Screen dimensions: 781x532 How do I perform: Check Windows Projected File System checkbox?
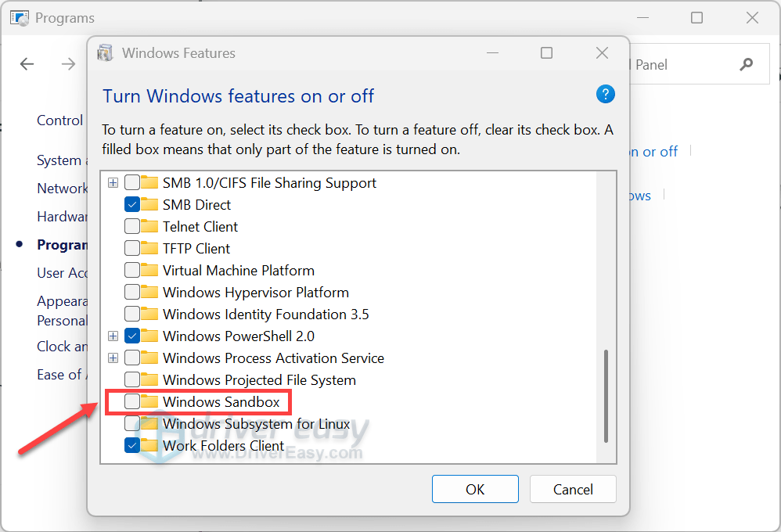(132, 379)
